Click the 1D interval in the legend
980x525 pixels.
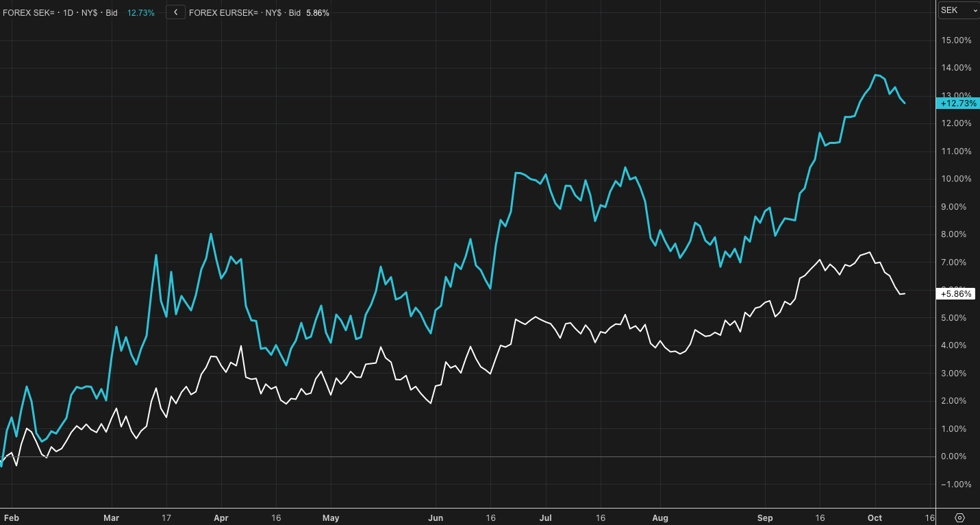point(68,12)
